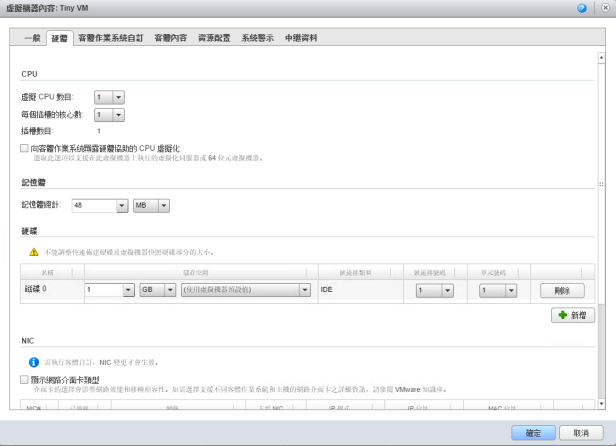
Task: Enable 顯示網路介面卡類型 checkbox
Action: click(x=24, y=380)
